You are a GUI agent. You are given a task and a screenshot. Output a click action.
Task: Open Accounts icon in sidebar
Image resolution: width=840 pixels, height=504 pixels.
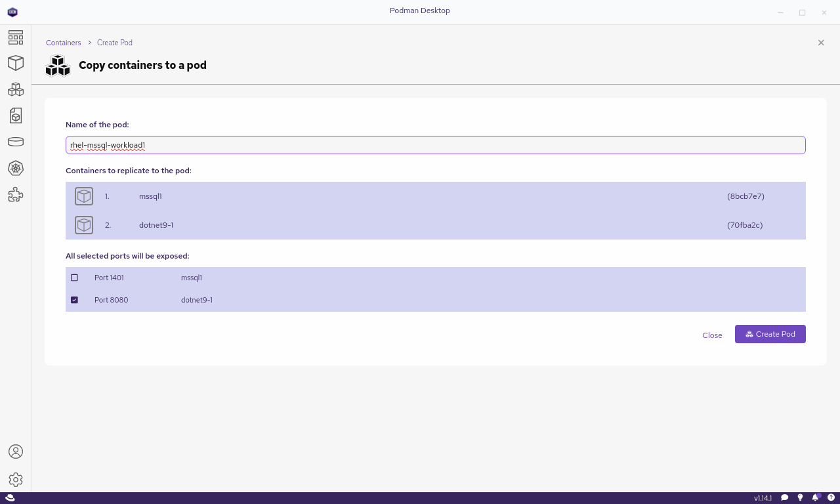click(x=16, y=451)
